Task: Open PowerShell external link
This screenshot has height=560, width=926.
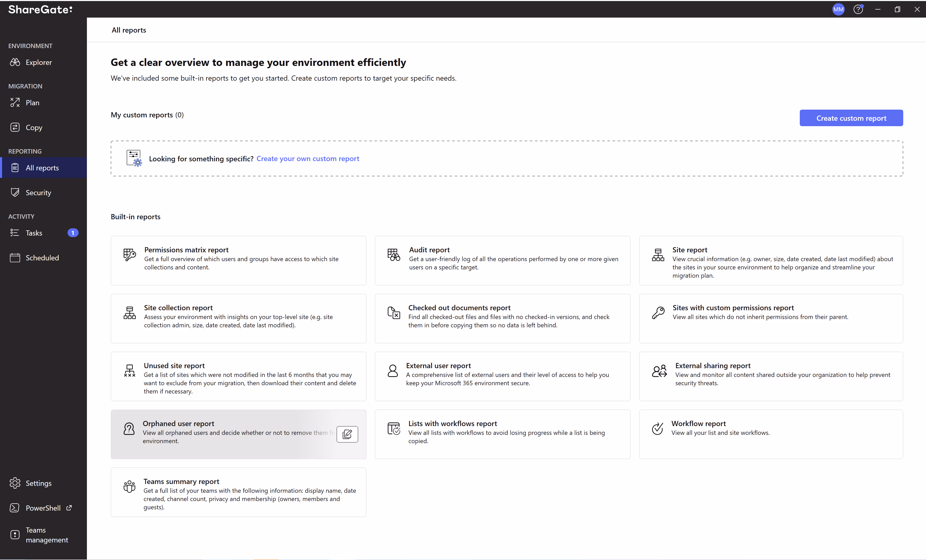Action: click(x=43, y=508)
